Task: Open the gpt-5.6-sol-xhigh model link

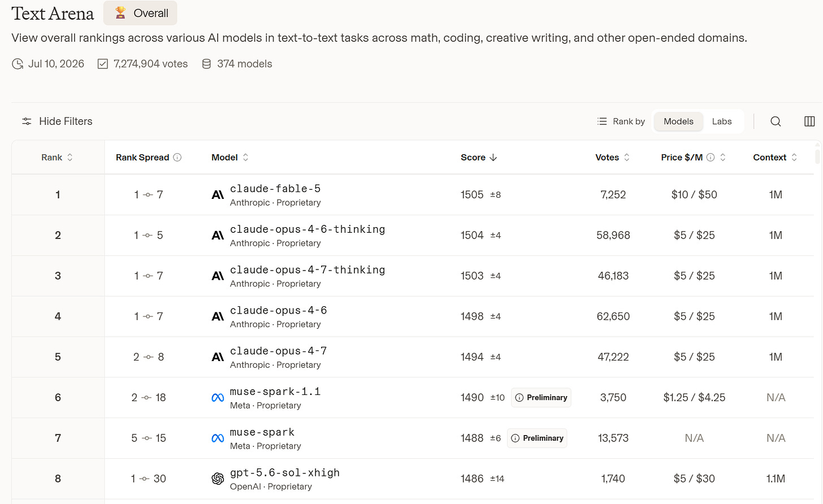Action: click(285, 473)
